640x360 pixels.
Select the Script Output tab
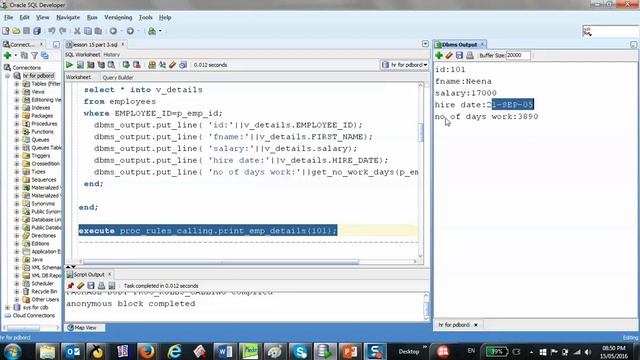(89, 274)
